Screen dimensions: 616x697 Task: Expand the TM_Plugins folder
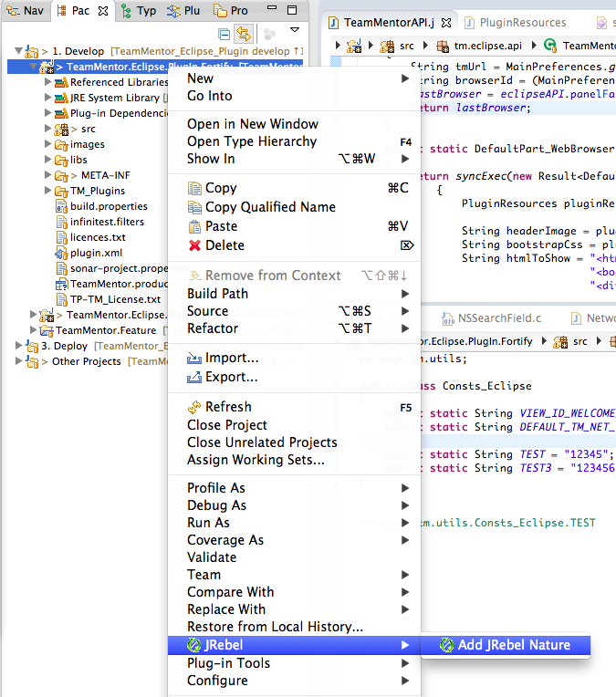[49, 191]
